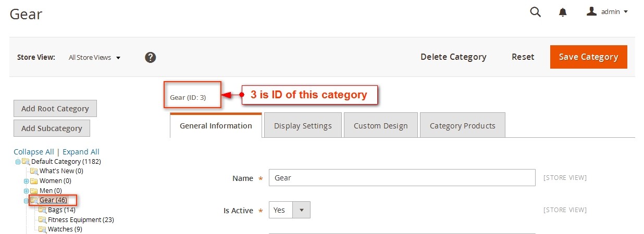
Task: Click the Fitness Equipment folder icon
Action: point(42,219)
